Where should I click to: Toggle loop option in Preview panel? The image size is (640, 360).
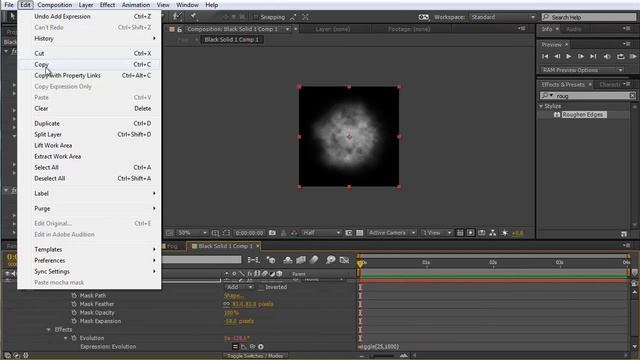click(620, 57)
